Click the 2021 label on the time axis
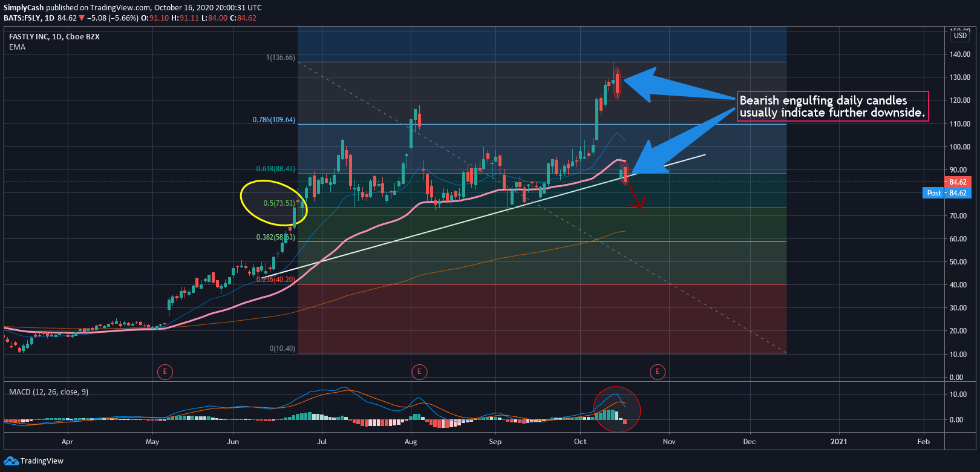The height and width of the screenshot is (472, 980). tap(839, 442)
